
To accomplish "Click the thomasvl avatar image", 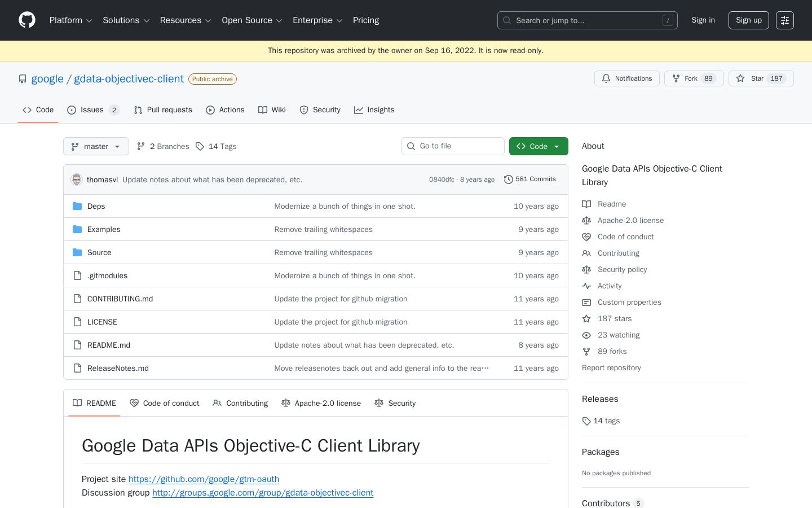I will click(x=77, y=179).
